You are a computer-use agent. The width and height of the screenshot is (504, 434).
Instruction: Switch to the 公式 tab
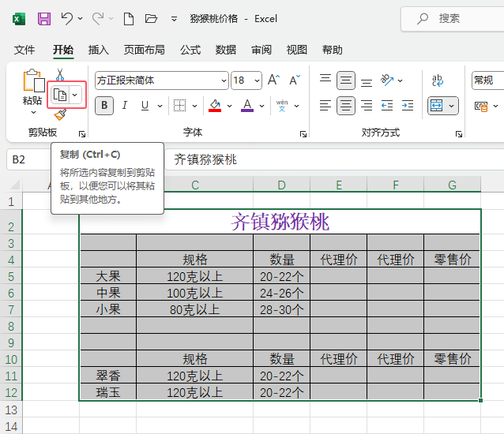tap(190, 50)
